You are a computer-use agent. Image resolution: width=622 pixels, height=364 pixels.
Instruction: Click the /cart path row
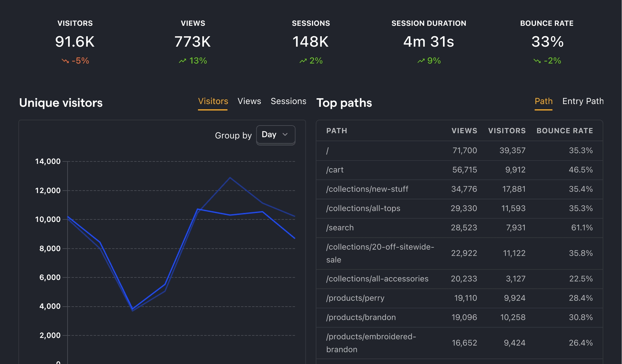pos(335,170)
